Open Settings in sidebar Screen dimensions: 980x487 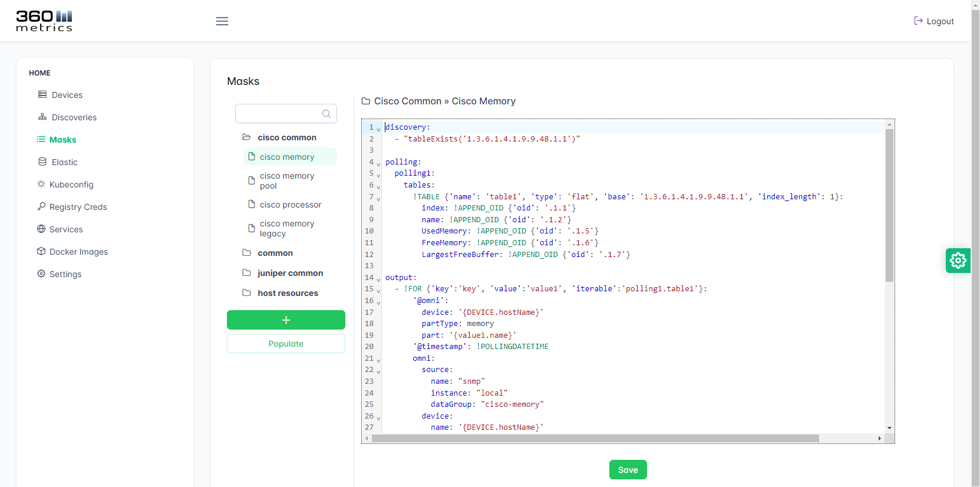(x=65, y=274)
